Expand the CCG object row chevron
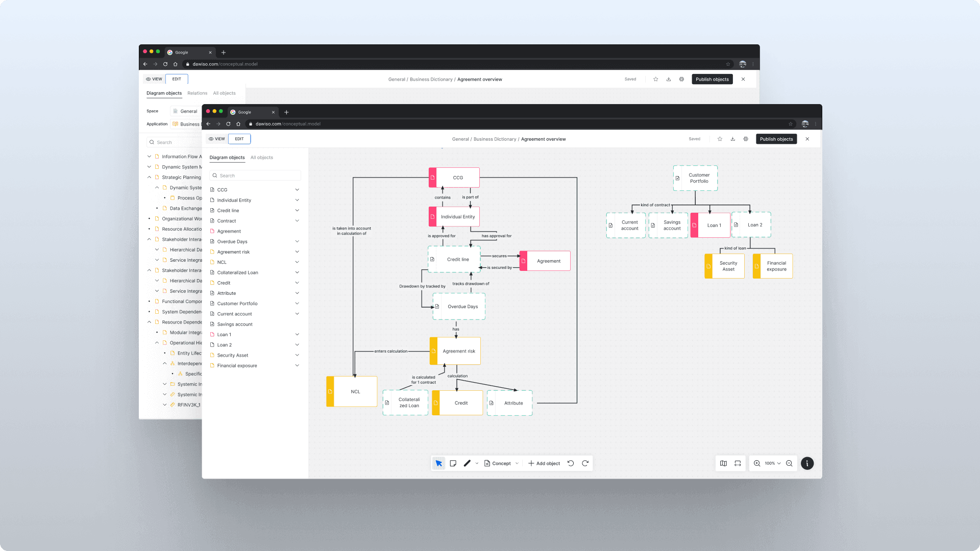Viewport: 980px width, 551px height. pos(297,190)
